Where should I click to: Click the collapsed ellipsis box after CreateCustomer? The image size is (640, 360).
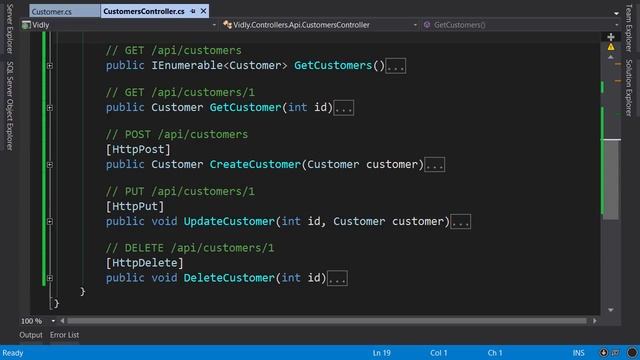pyautogui.click(x=435, y=164)
